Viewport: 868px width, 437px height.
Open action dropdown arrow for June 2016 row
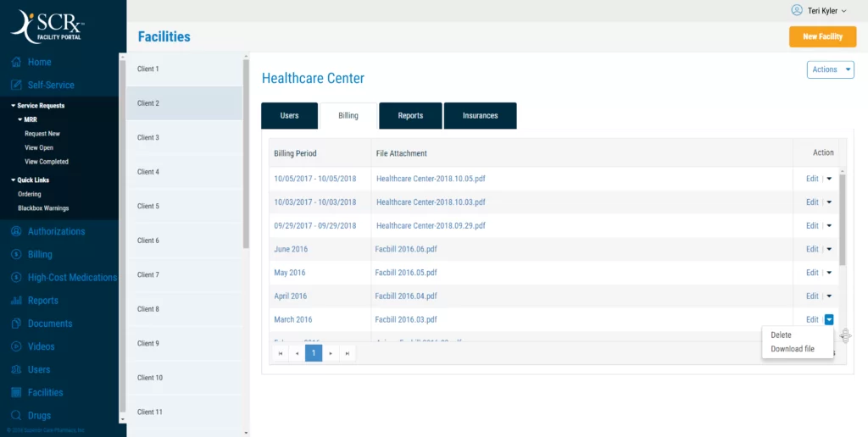pyautogui.click(x=829, y=249)
